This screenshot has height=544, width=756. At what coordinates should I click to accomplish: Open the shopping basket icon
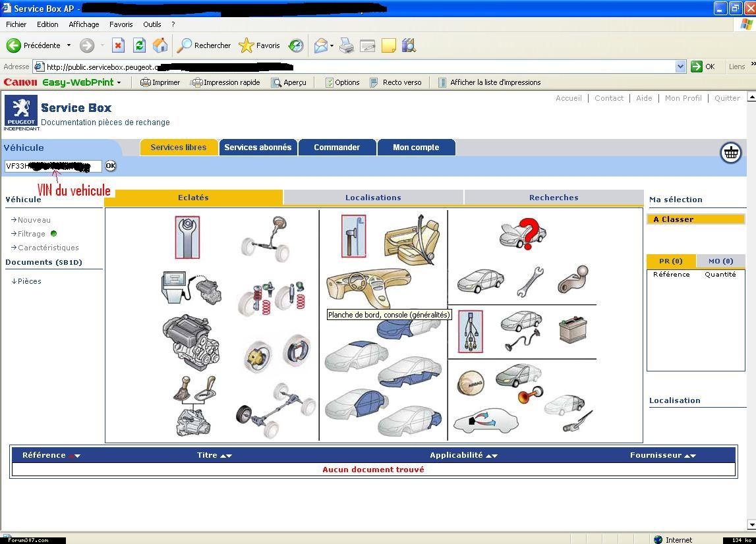pyautogui.click(x=730, y=153)
